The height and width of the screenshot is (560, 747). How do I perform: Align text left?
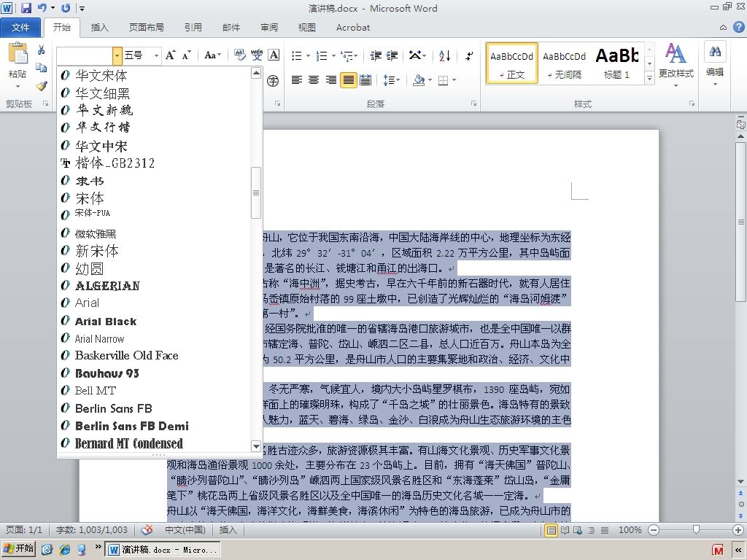coord(297,80)
